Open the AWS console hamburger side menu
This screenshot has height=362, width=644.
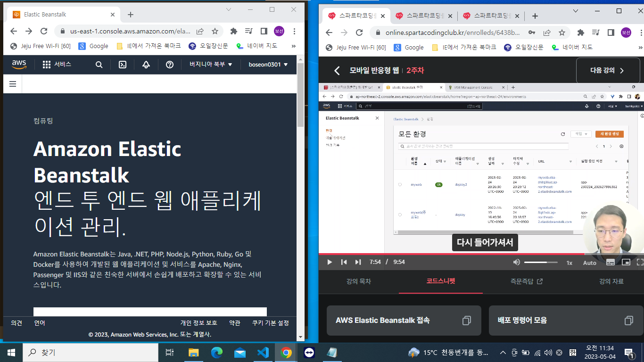[x=13, y=84]
